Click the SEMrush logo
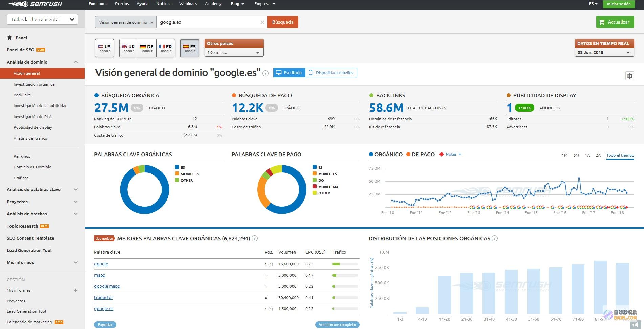The image size is (644, 329). coord(35,4)
